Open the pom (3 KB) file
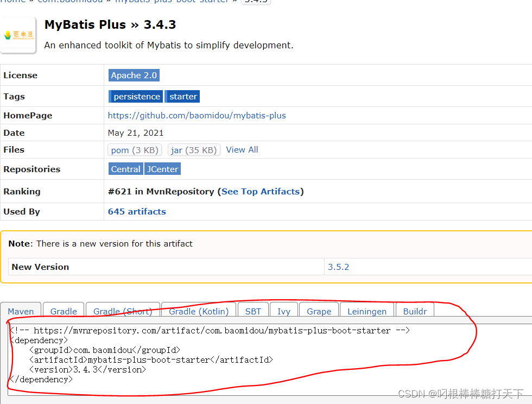This screenshot has height=404, width=532. pyautogui.click(x=134, y=150)
